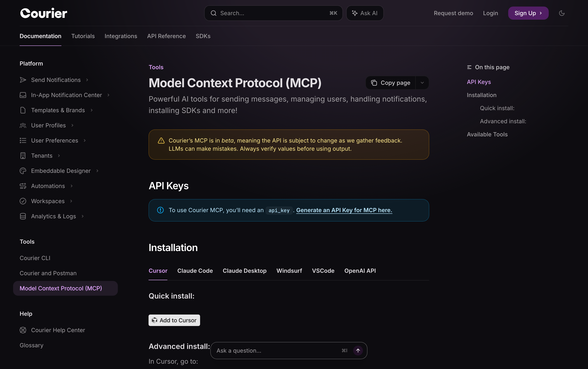Open the API Reference tab
The height and width of the screenshot is (369, 588).
(166, 36)
